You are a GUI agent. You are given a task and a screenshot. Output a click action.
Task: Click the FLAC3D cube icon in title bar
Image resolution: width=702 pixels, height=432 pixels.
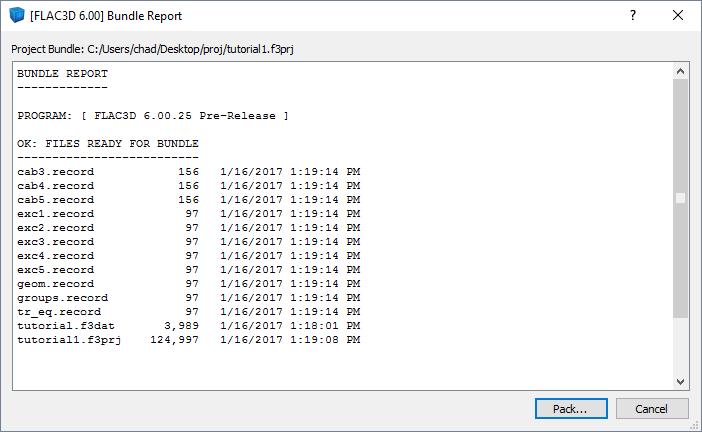pyautogui.click(x=17, y=15)
